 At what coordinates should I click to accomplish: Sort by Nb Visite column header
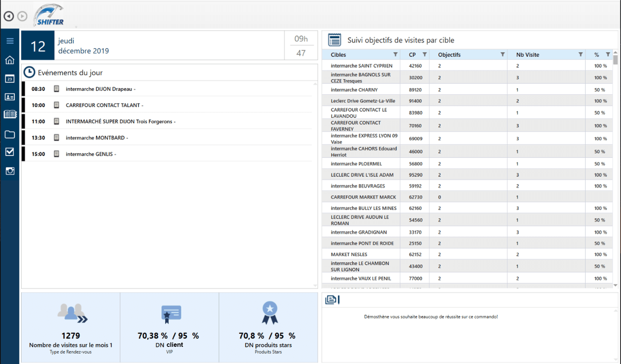[x=528, y=55]
